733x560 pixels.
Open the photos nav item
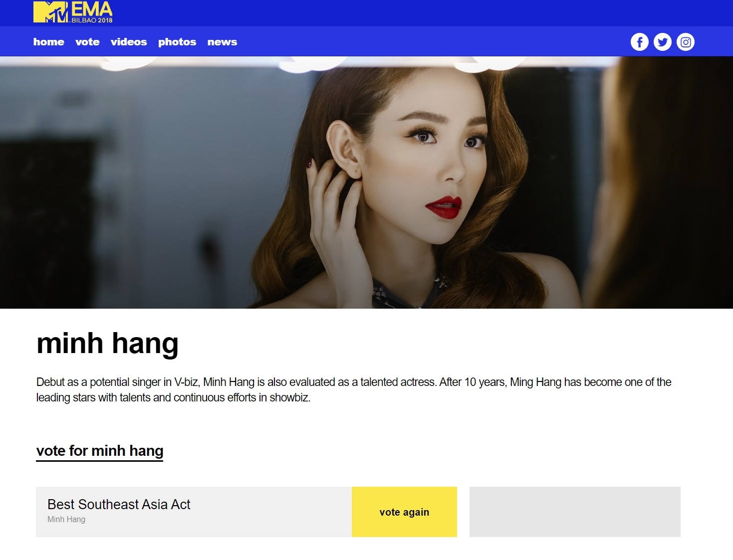177,42
